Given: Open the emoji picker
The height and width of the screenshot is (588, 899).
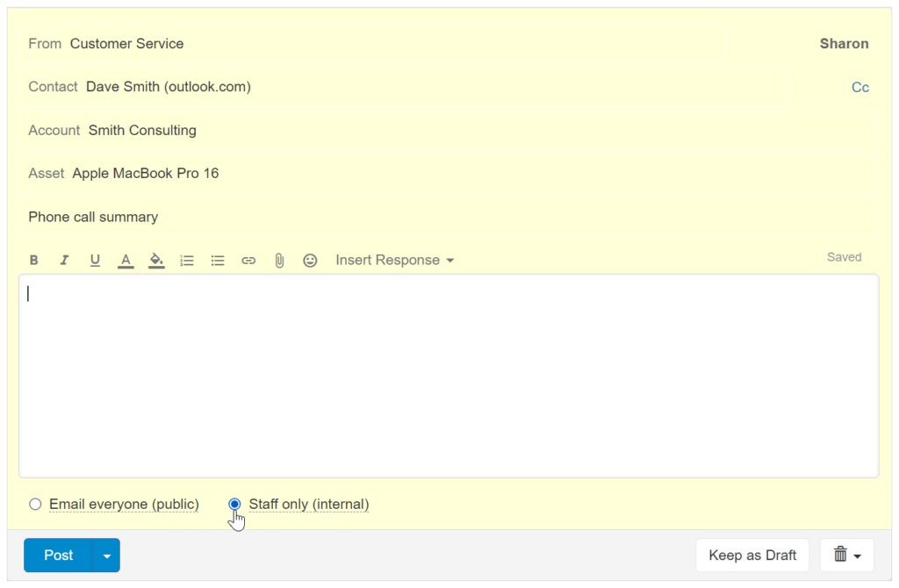Looking at the screenshot, I should tap(310, 260).
